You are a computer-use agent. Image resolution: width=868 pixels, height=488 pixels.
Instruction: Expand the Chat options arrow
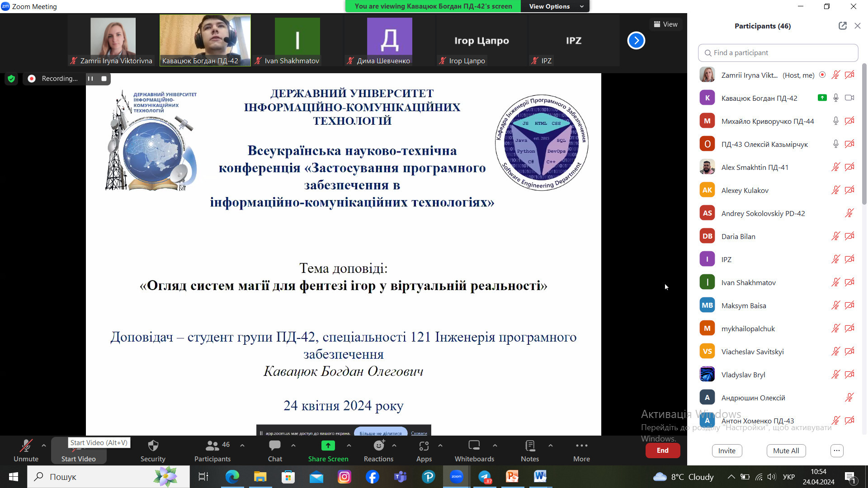(x=293, y=446)
